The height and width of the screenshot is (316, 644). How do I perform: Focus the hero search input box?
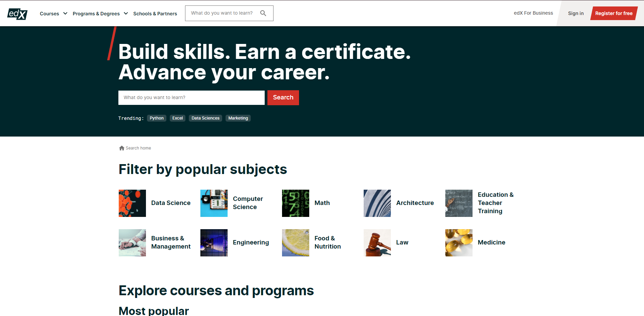click(x=192, y=98)
